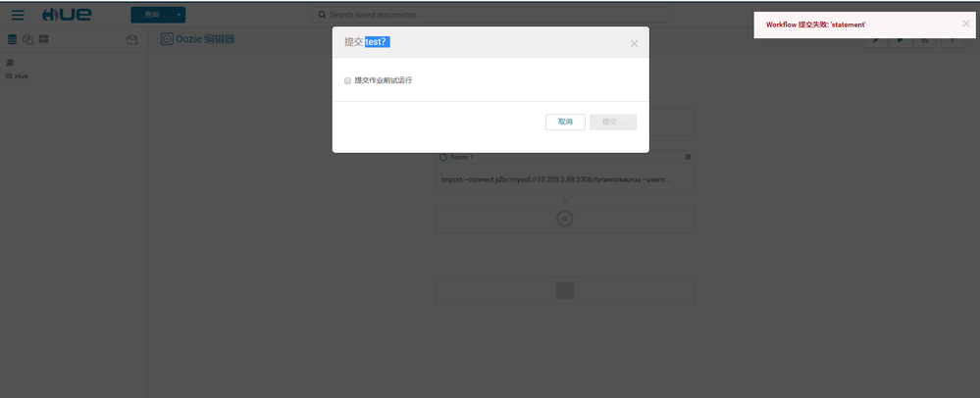Click the 取消 cancel button
980x398 pixels.
(566, 122)
